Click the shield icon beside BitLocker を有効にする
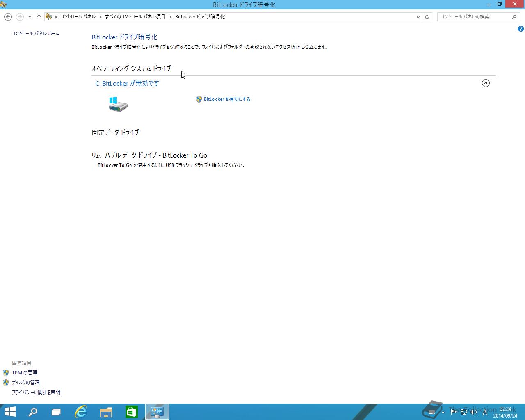This screenshot has height=420, width=525. (x=199, y=99)
